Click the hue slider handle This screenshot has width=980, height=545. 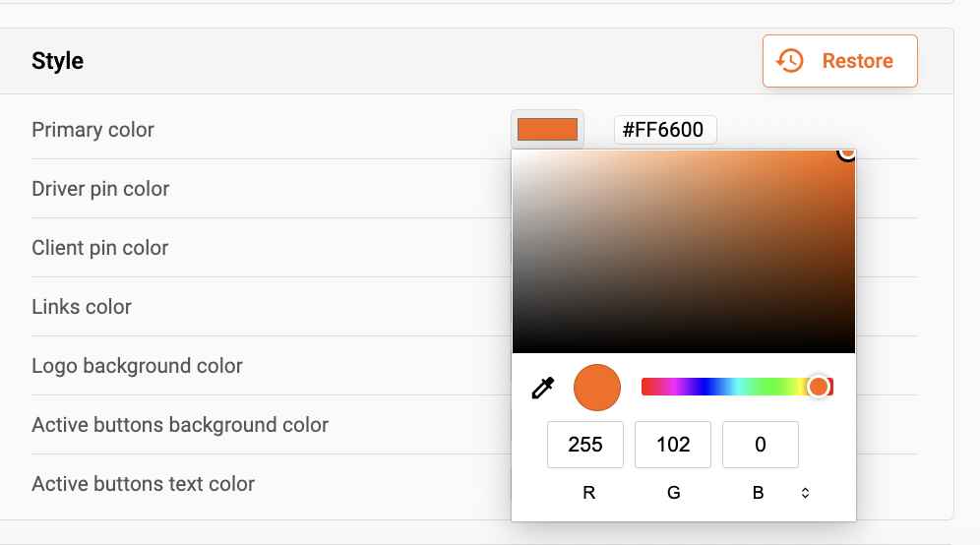click(x=819, y=387)
